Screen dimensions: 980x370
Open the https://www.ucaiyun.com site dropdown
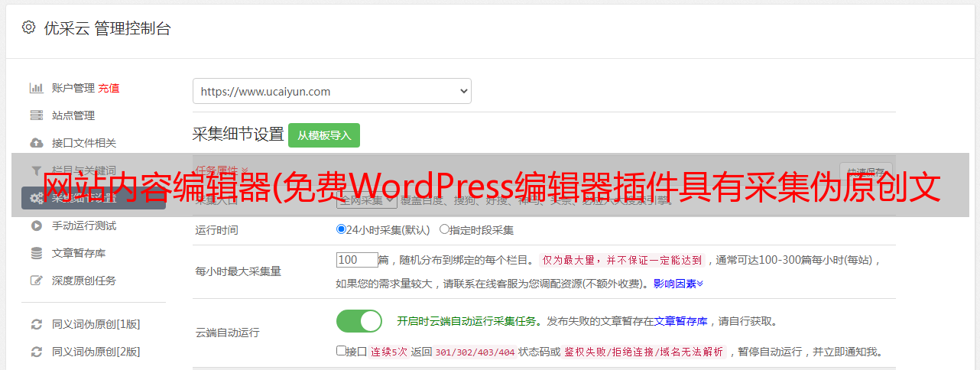[332, 91]
